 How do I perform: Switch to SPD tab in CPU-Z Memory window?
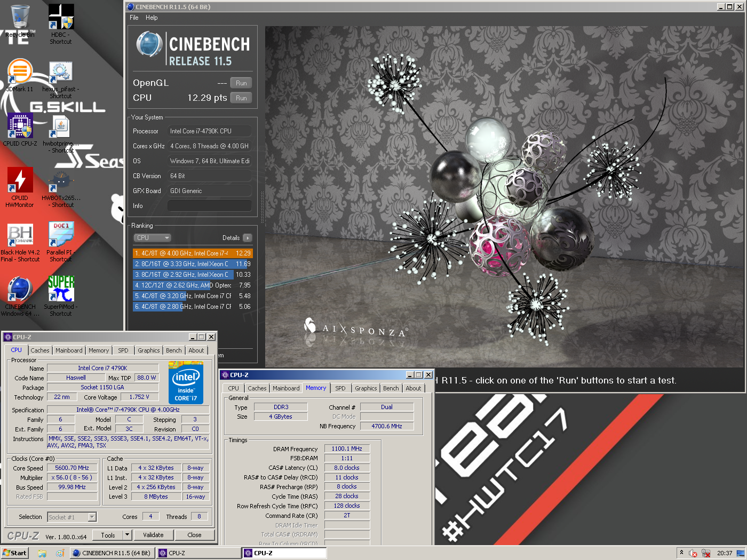click(340, 388)
